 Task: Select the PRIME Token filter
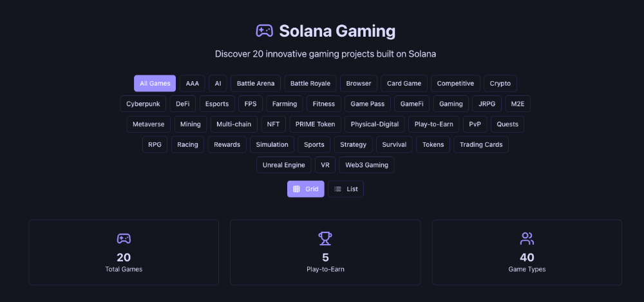[315, 124]
